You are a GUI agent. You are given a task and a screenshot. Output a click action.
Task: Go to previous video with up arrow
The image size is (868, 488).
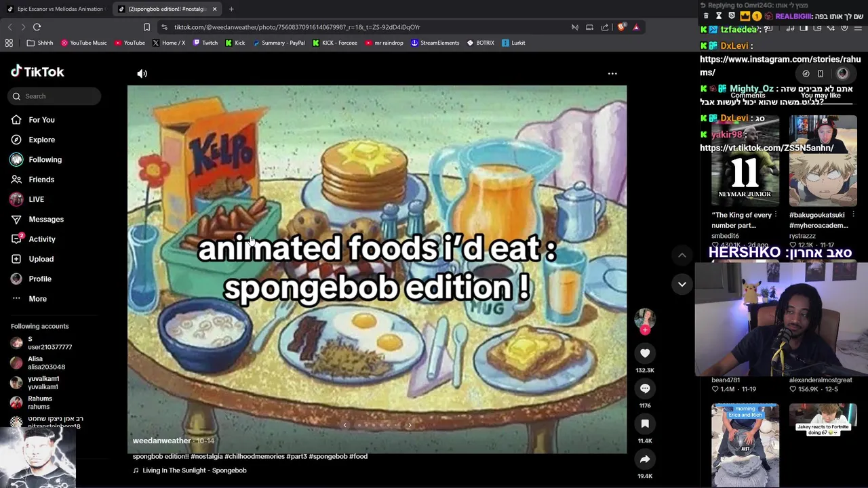[x=682, y=255]
